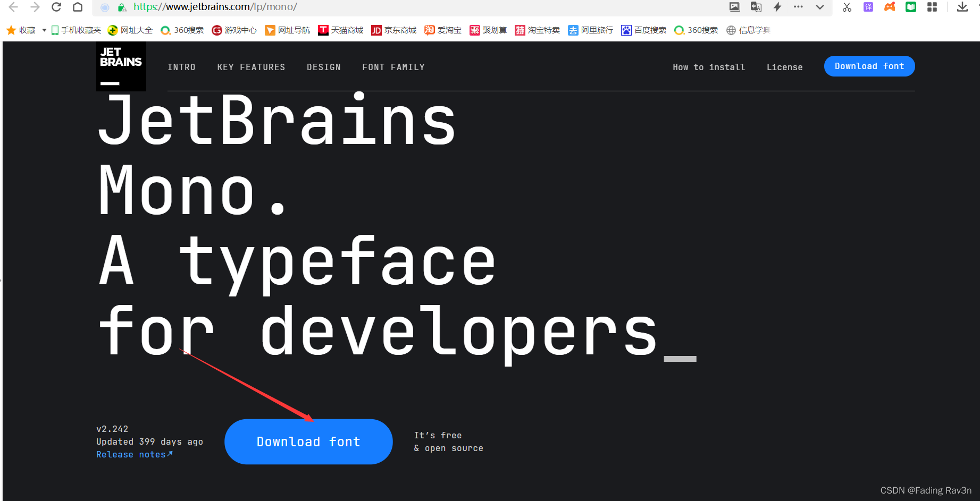Click the green shield extension icon
Viewport: 980px width, 501px height.
click(x=911, y=7)
